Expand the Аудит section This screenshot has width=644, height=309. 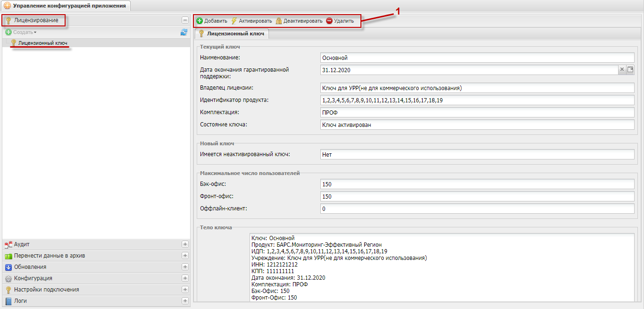(x=185, y=244)
